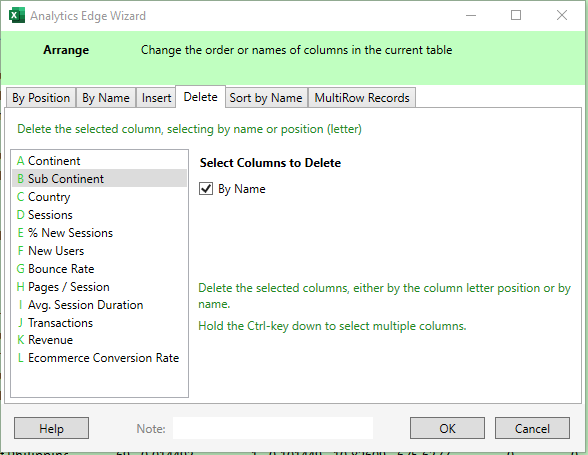
Task: Select the Revenue column entry
Action: (99, 340)
